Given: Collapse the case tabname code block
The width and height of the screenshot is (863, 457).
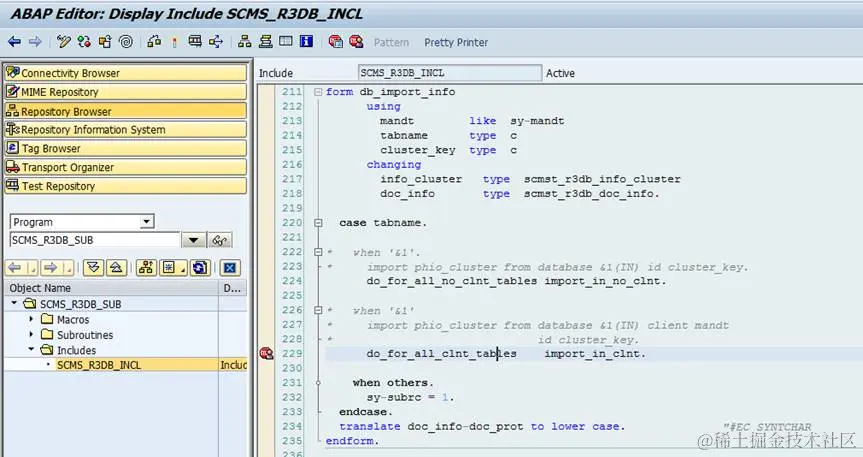Looking at the screenshot, I should tap(318, 223).
